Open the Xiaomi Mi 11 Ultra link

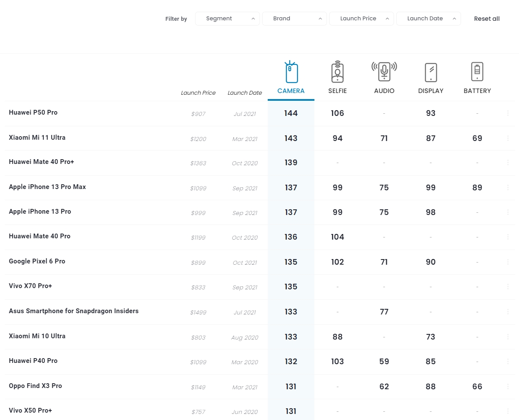pos(37,138)
